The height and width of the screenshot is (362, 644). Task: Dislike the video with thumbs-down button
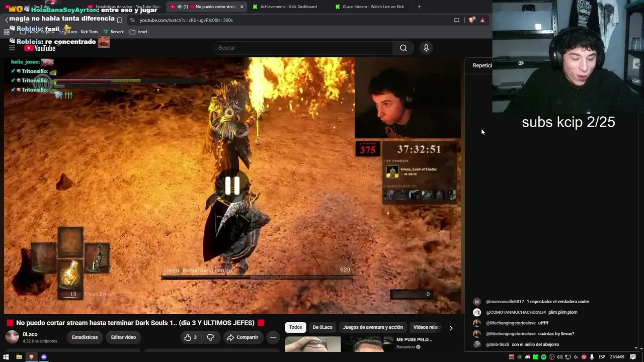[x=210, y=337]
